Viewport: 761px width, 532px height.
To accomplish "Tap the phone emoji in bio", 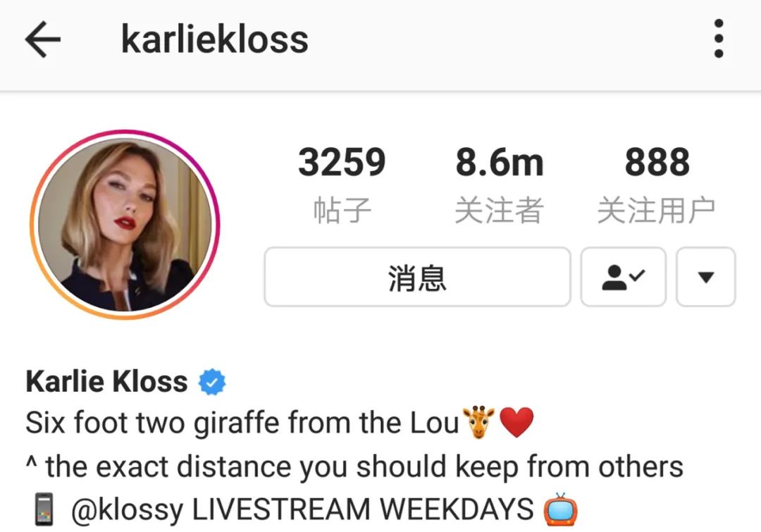I will coord(44,509).
